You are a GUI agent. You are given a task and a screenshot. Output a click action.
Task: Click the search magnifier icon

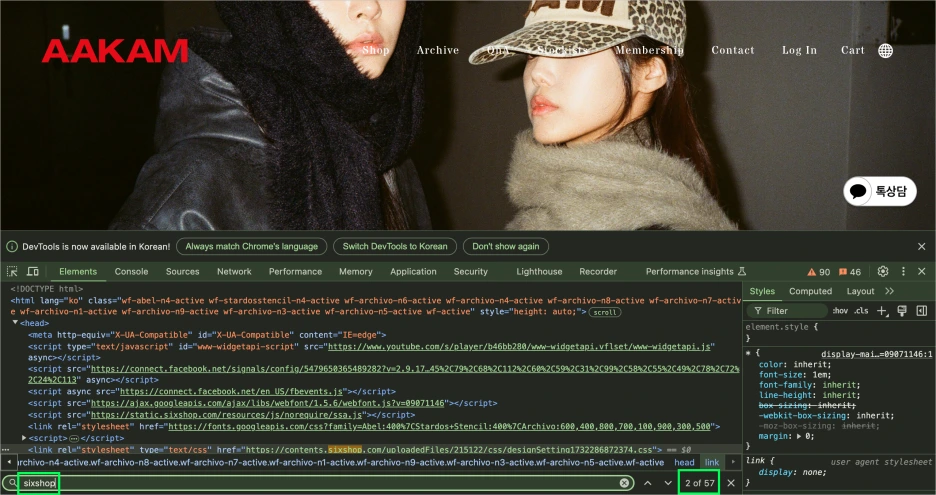(13, 483)
